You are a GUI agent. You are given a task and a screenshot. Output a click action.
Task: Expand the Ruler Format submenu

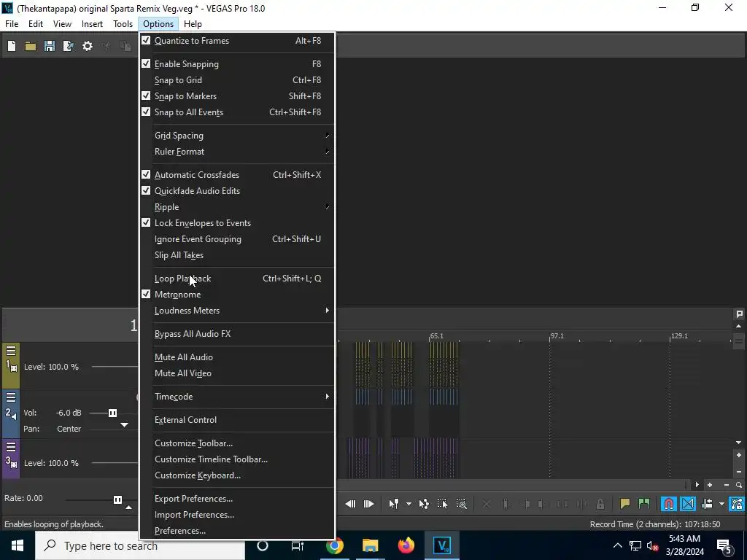pyautogui.click(x=238, y=152)
